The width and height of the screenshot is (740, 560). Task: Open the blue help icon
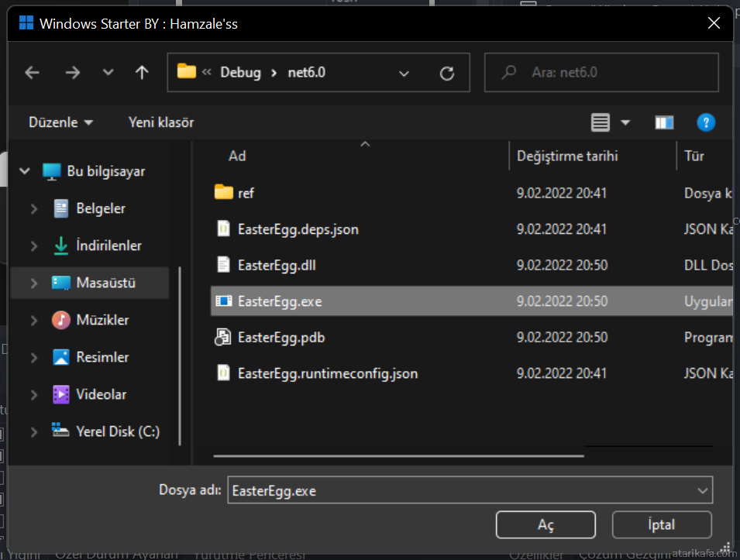[706, 122]
